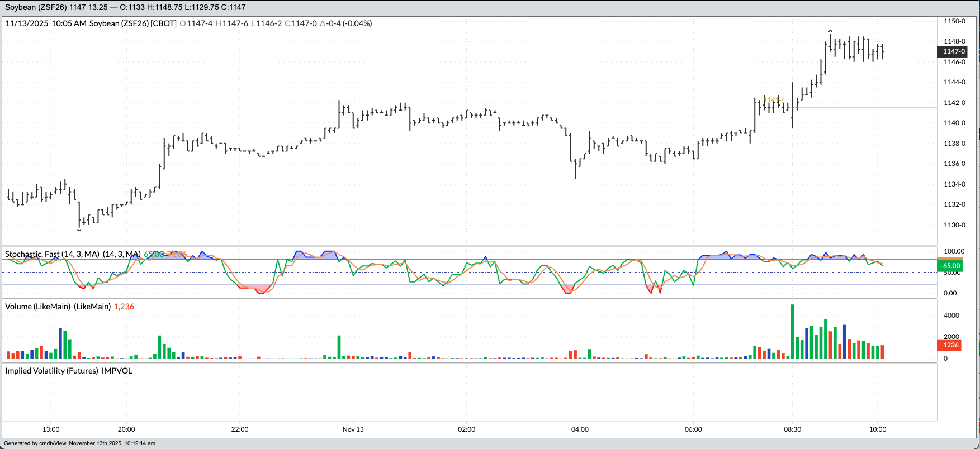Select bar close value "C1147-0" in info line

[301, 23]
